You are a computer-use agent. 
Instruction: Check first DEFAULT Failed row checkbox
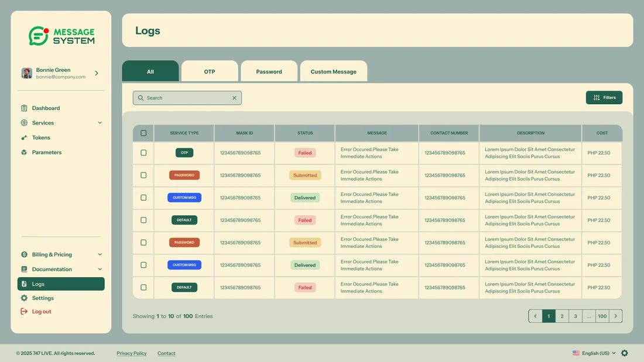tap(143, 220)
